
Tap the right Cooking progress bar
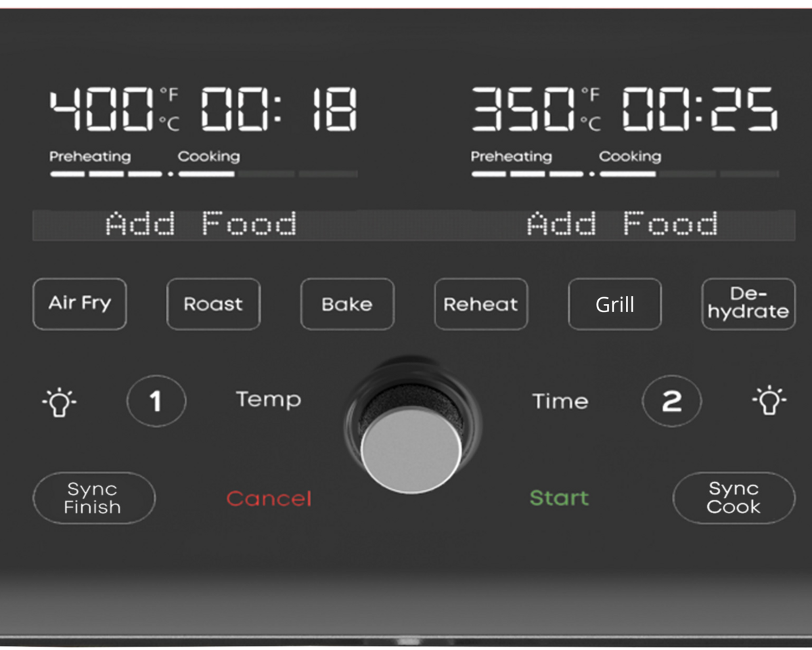(x=689, y=174)
